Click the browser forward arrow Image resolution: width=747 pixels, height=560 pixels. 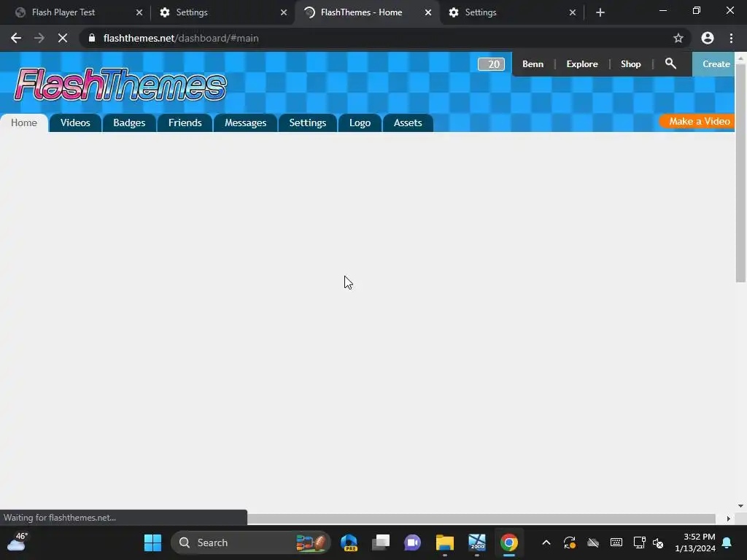[x=39, y=38]
